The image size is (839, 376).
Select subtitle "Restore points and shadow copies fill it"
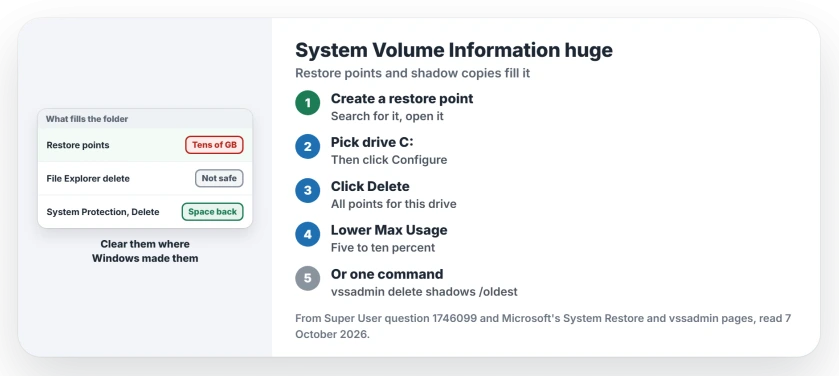[413, 73]
